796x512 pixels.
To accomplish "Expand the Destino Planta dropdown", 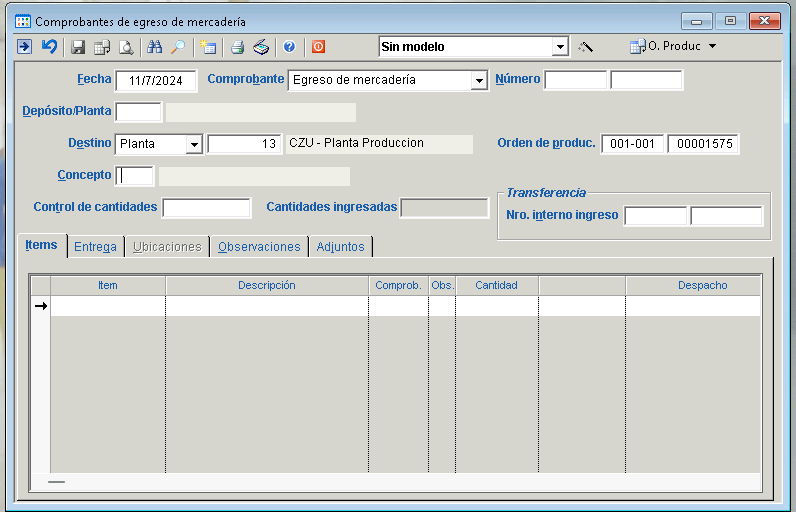I will (194, 144).
